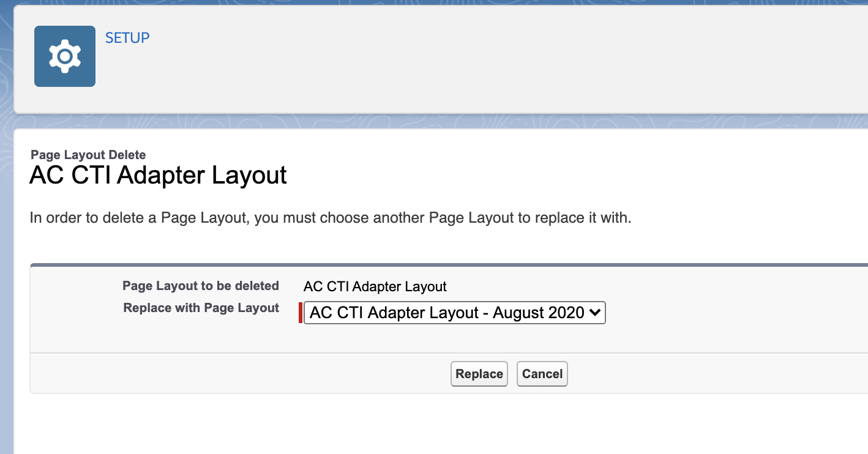Click the red required field indicator bar
The height and width of the screenshot is (454, 868).
point(301,313)
